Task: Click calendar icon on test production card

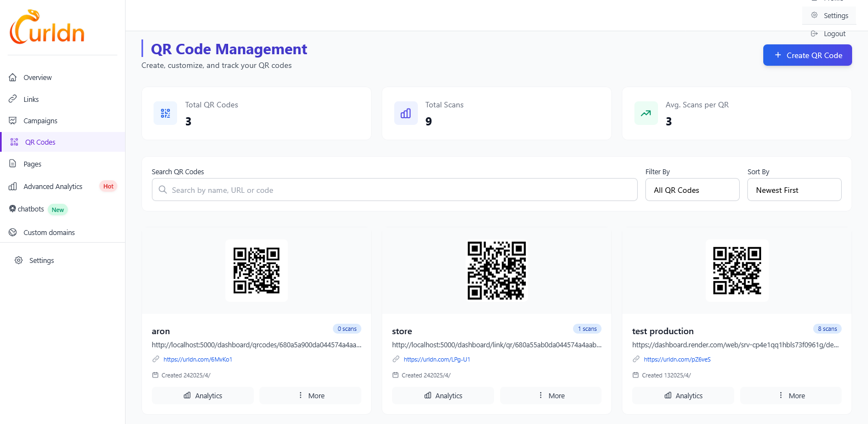Action: pyautogui.click(x=636, y=375)
